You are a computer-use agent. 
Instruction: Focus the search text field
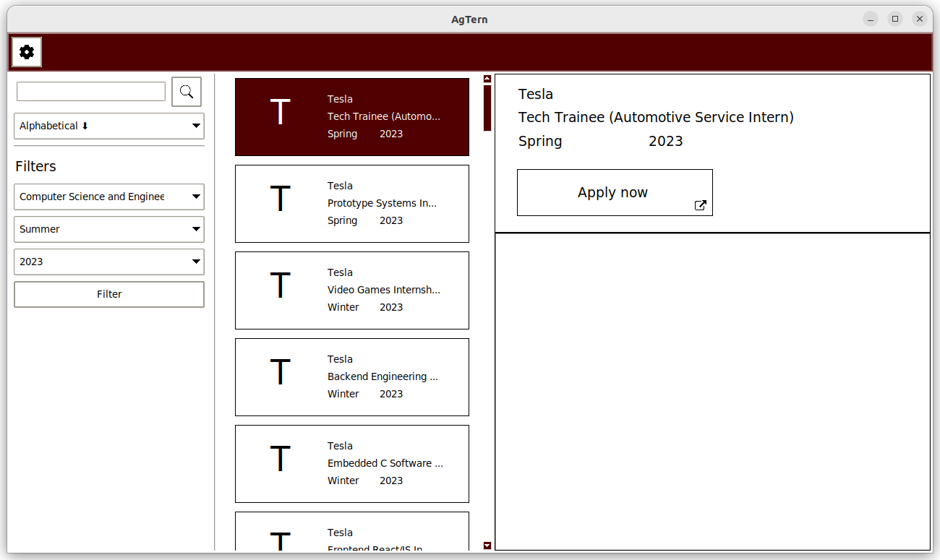(x=91, y=92)
